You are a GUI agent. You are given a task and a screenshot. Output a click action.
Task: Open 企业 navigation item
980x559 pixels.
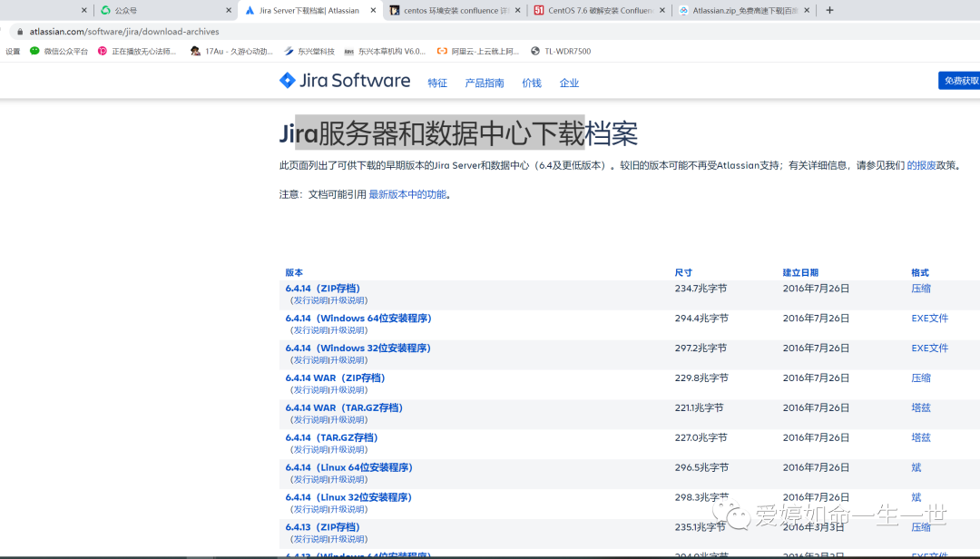[569, 83]
